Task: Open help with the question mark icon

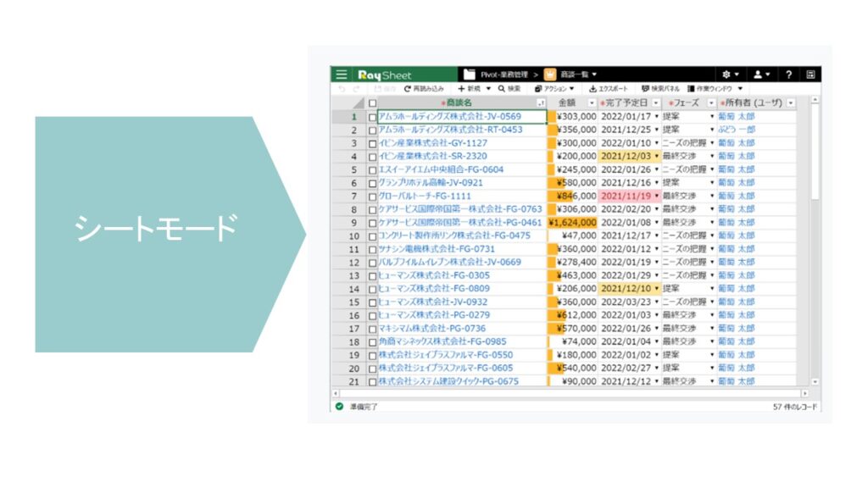Action: pos(789,75)
